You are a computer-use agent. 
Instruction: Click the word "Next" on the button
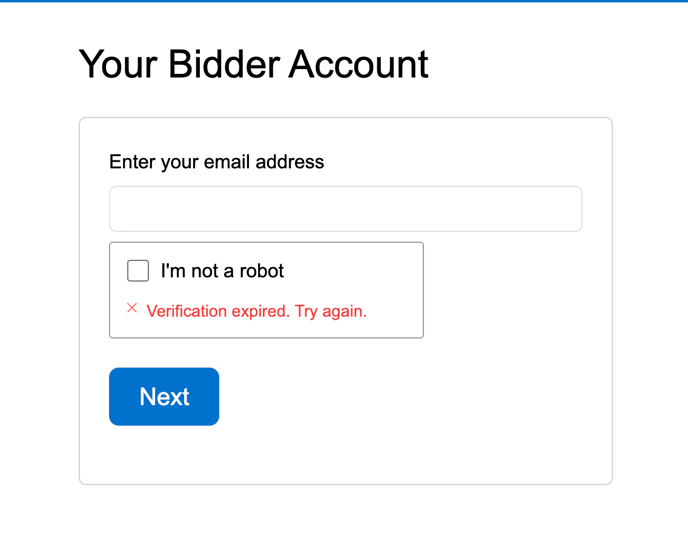165,397
